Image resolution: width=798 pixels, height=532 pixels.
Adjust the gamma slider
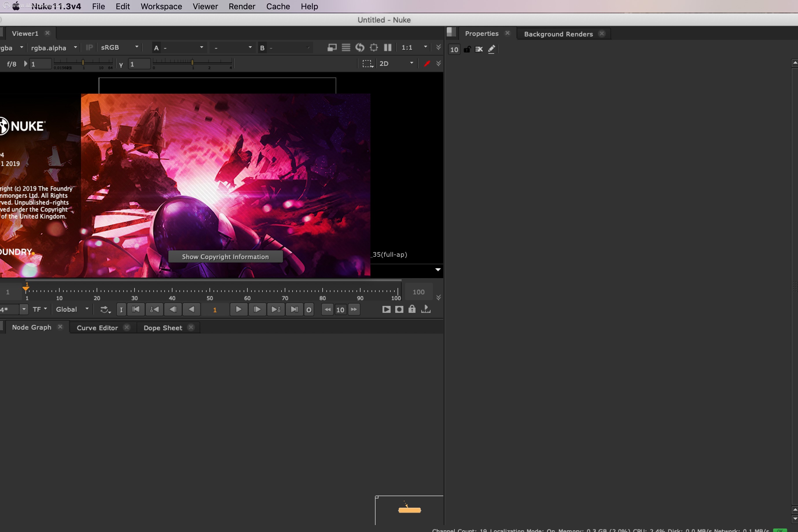point(192,63)
